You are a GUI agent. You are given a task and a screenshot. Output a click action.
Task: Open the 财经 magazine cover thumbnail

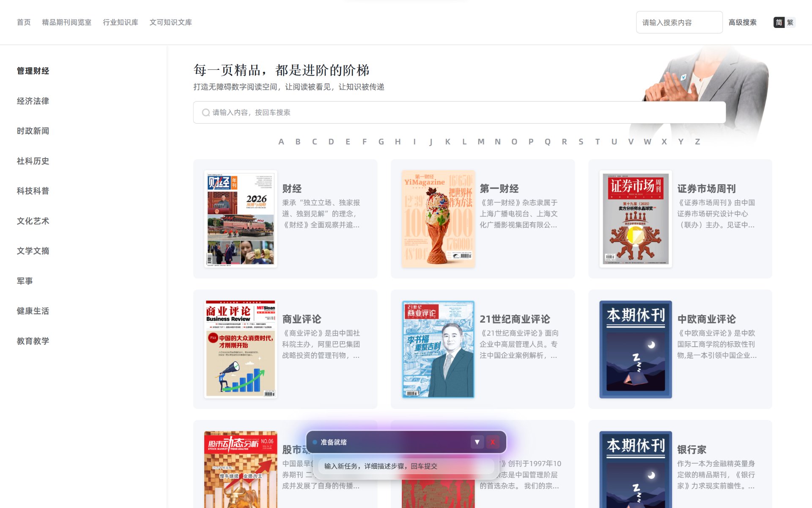click(x=241, y=219)
